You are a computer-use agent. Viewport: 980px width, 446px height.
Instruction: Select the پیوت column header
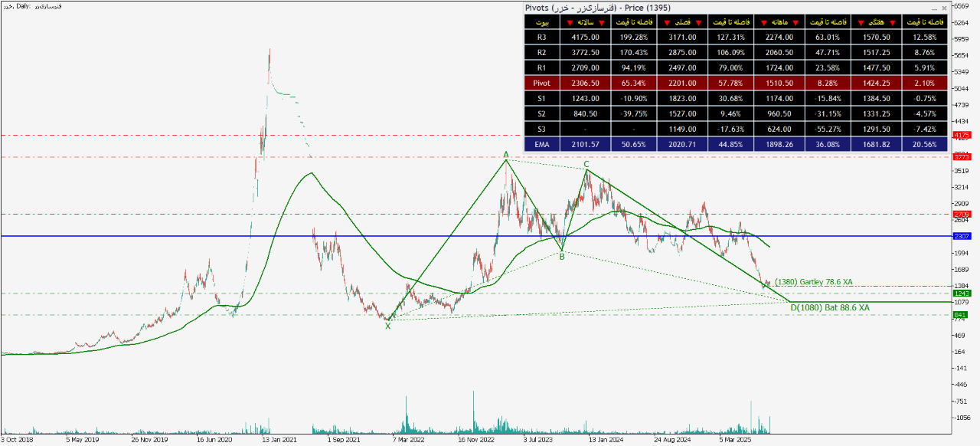542,22
